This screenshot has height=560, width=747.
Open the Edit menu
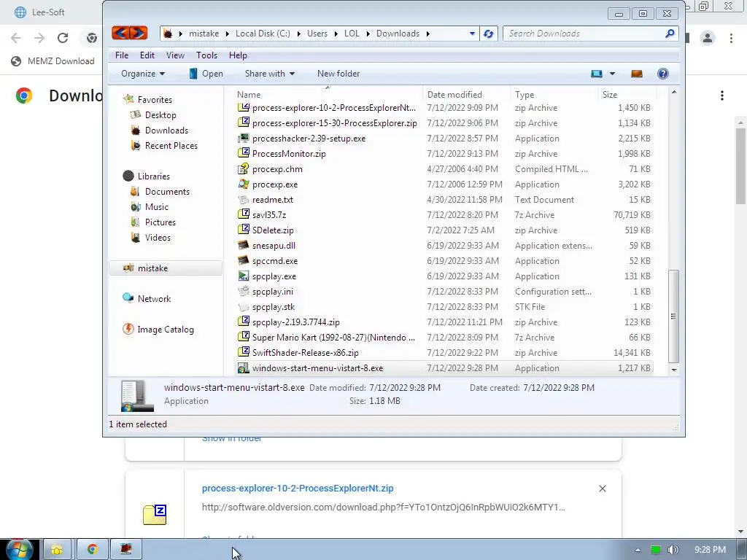pos(147,55)
